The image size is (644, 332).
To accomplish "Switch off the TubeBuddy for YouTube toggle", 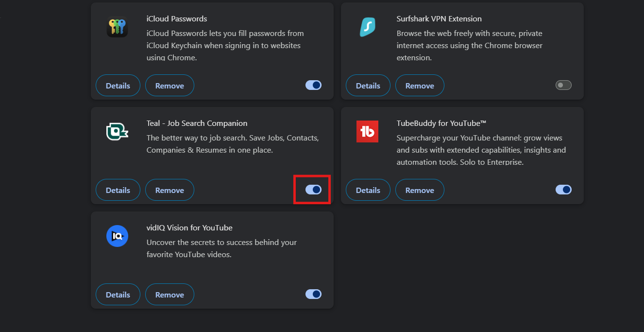I will [x=563, y=190].
